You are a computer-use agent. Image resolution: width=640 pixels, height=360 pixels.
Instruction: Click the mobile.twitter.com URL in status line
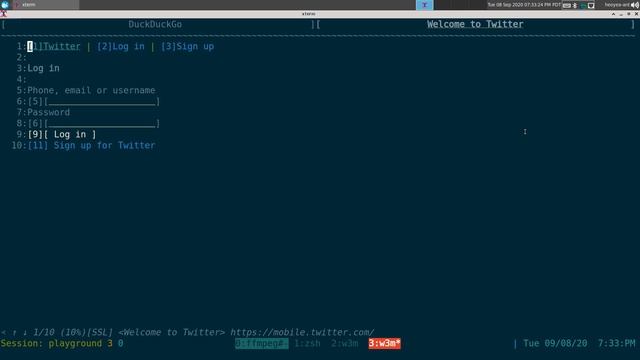point(302,332)
